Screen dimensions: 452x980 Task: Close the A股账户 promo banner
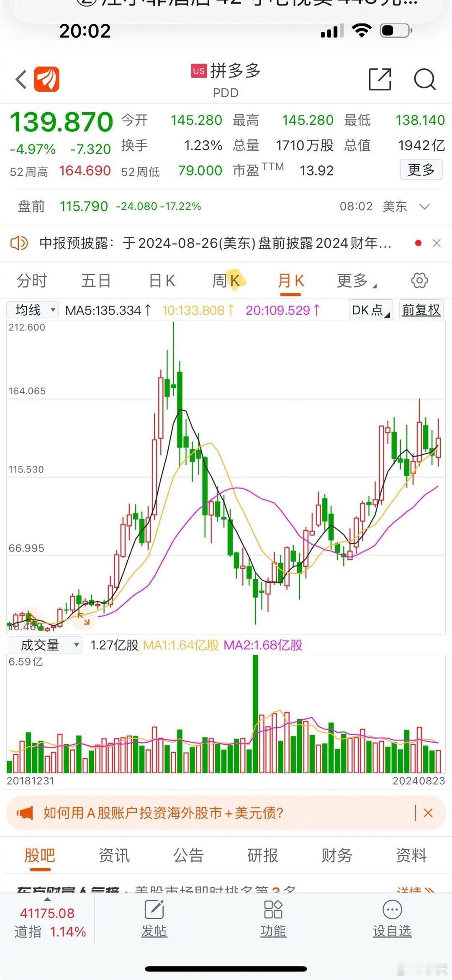428,813
